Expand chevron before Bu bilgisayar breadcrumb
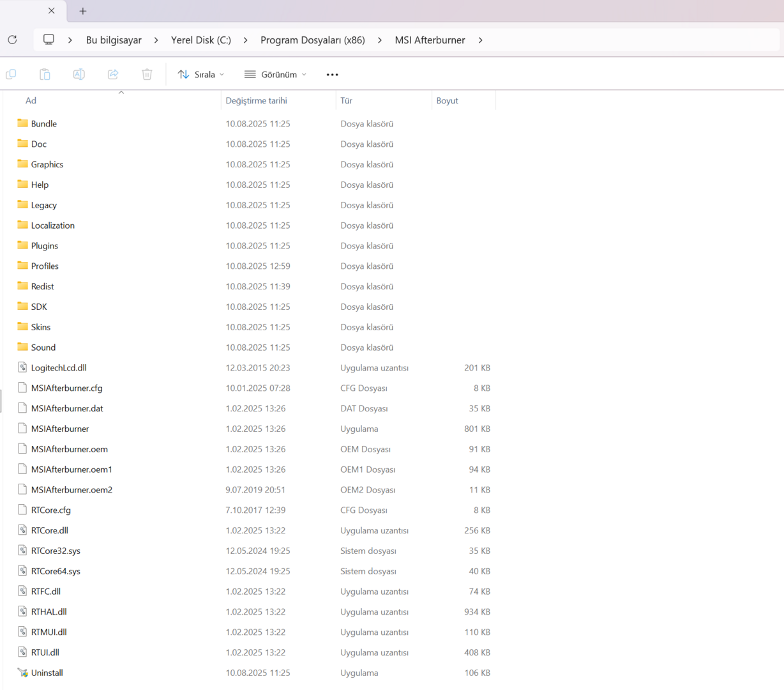 coord(70,40)
